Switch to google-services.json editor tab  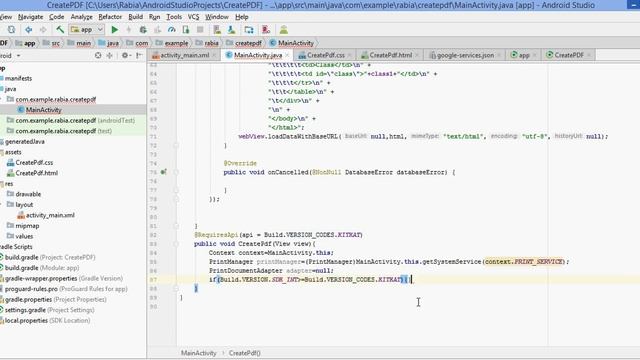click(x=465, y=55)
